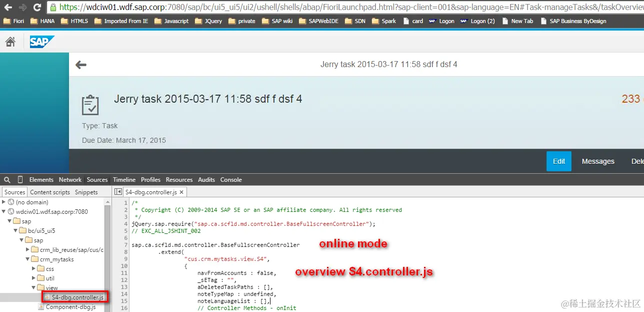Image resolution: width=644 pixels, height=312 pixels.
Task: Open the private bookmark folder
Action: click(241, 21)
